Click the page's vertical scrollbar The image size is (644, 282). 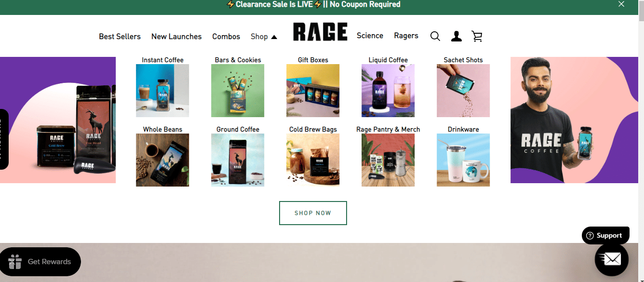(x=641, y=145)
